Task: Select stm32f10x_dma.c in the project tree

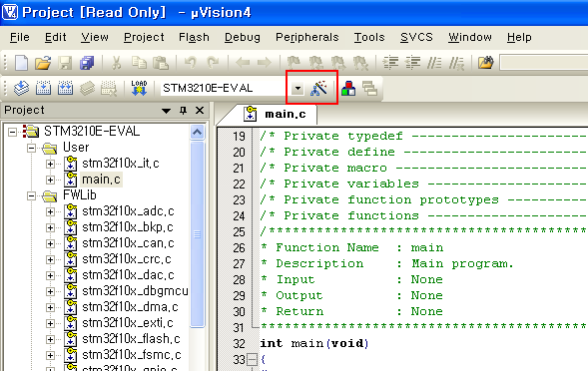Action: pyautogui.click(x=130, y=307)
